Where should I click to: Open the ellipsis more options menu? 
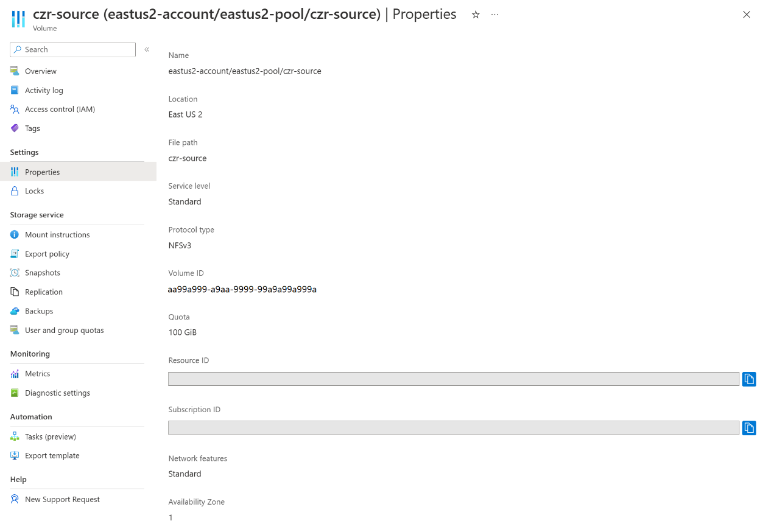494,15
